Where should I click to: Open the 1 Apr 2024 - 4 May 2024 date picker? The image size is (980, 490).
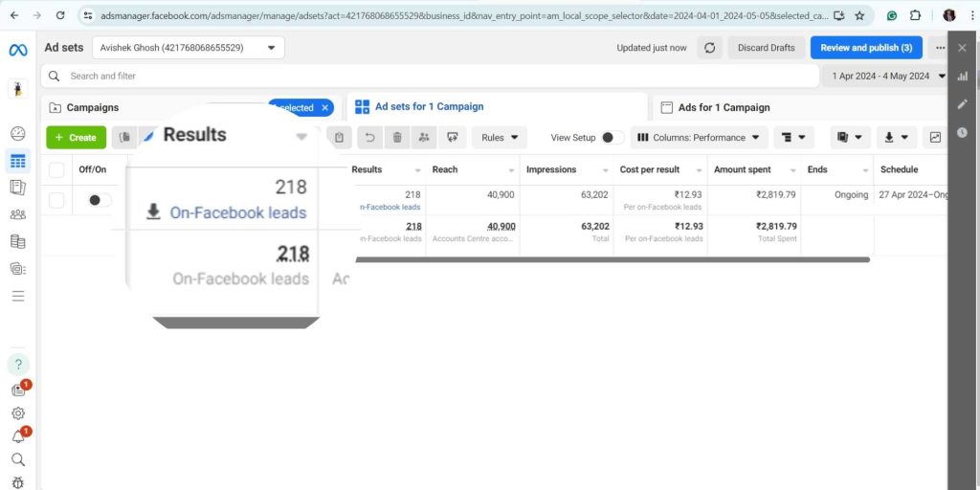click(x=885, y=77)
